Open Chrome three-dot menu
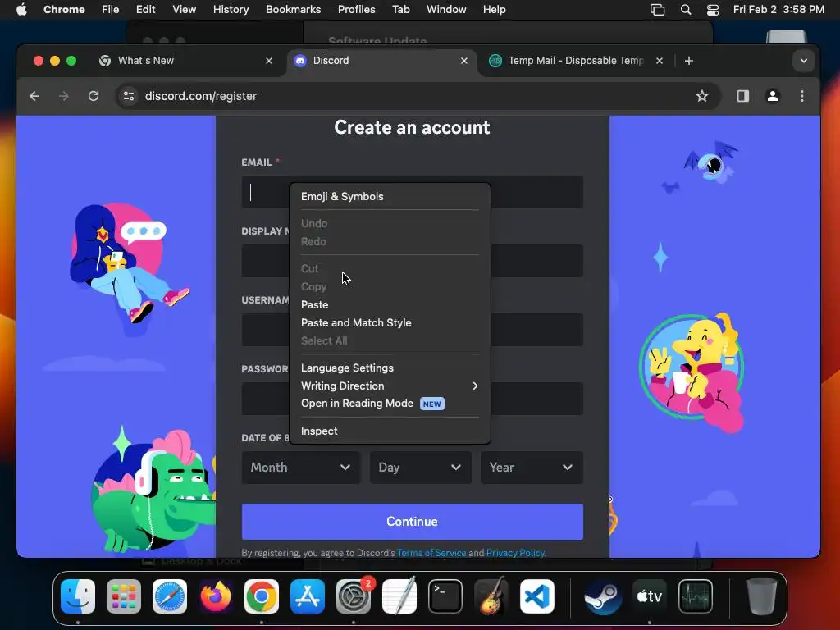Image resolution: width=840 pixels, height=630 pixels. pyautogui.click(x=802, y=96)
